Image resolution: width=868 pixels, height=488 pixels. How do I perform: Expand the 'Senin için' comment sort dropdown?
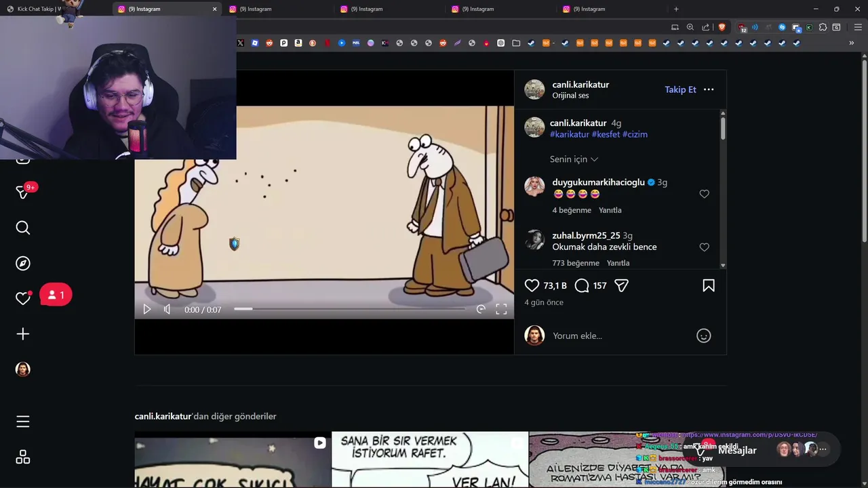pyautogui.click(x=574, y=159)
